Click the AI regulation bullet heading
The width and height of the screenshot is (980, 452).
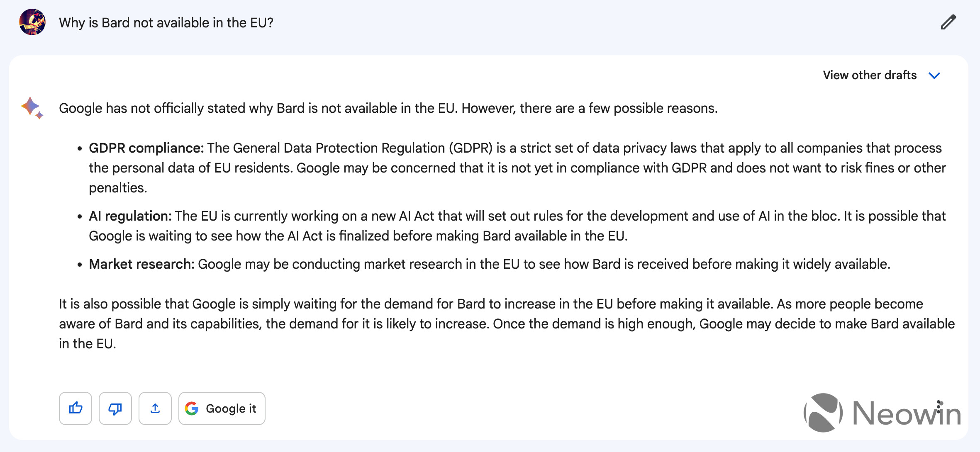pos(130,216)
